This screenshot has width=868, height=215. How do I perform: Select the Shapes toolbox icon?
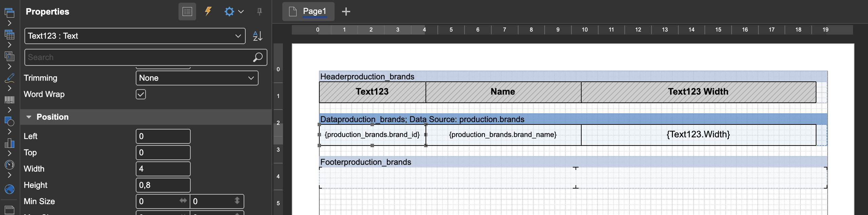tap(10, 121)
